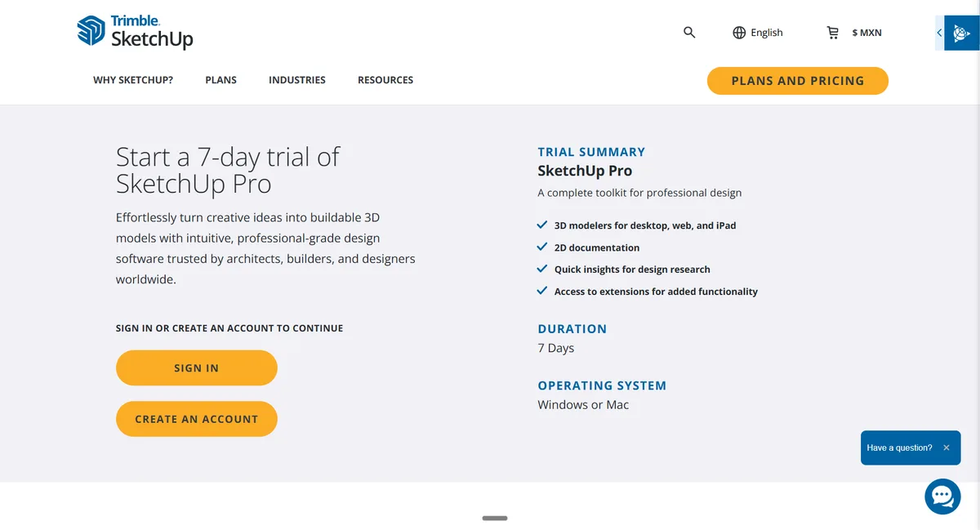Open the shopping cart icon
This screenshot has width=980, height=530.
pyautogui.click(x=833, y=33)
